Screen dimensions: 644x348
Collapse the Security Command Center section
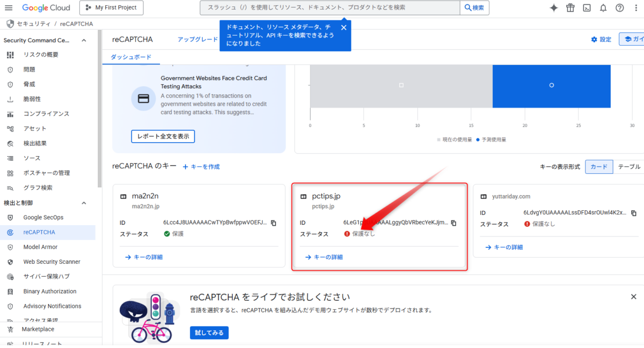pos(83,40)
